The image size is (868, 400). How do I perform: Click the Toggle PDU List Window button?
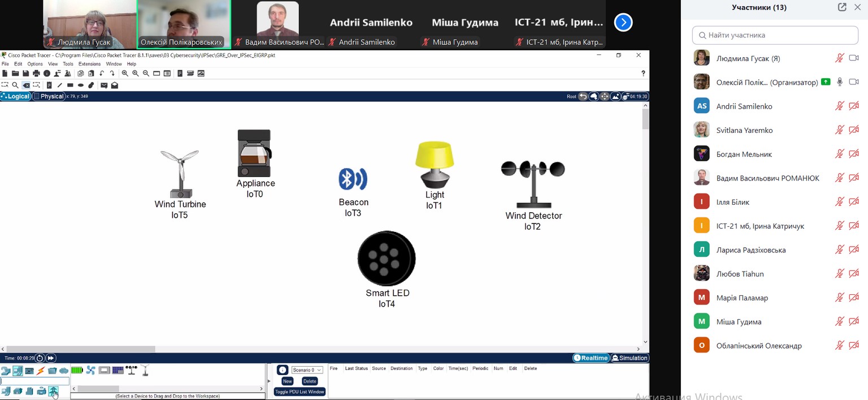pos(300,392)
